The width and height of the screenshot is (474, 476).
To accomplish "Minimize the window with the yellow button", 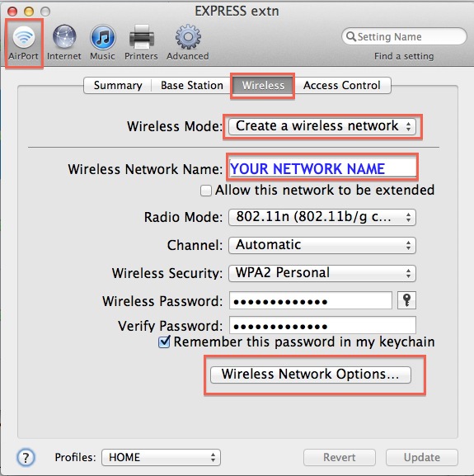I will click(29, 12).
